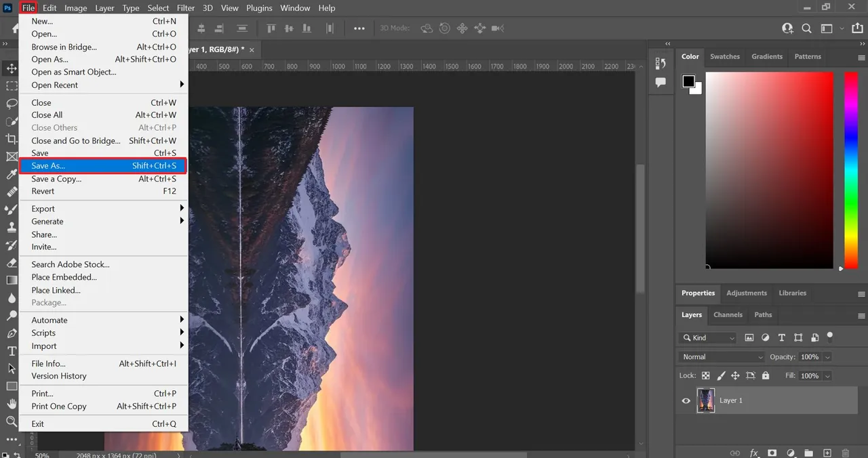
Task: Select the Lasso tool
Action: point(12,104)
